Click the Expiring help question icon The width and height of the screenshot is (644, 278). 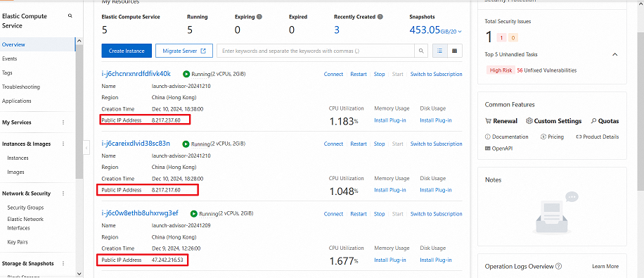tap(259, 17)
